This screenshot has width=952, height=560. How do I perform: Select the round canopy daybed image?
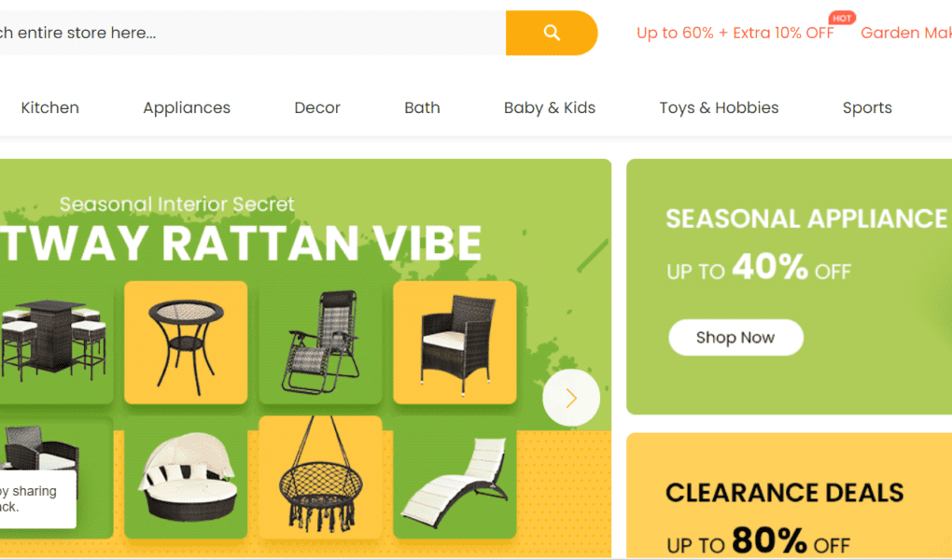point(186,477)
